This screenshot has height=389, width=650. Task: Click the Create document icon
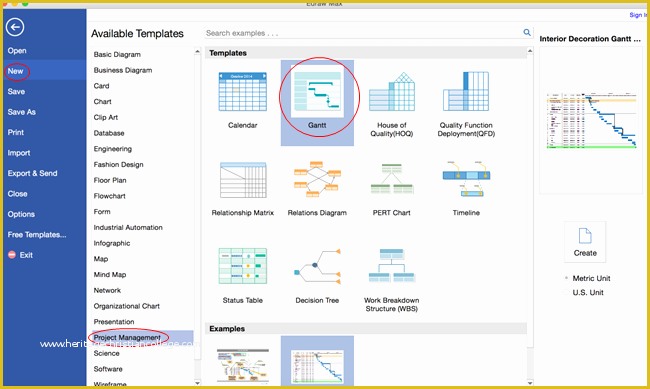[585, 242]
